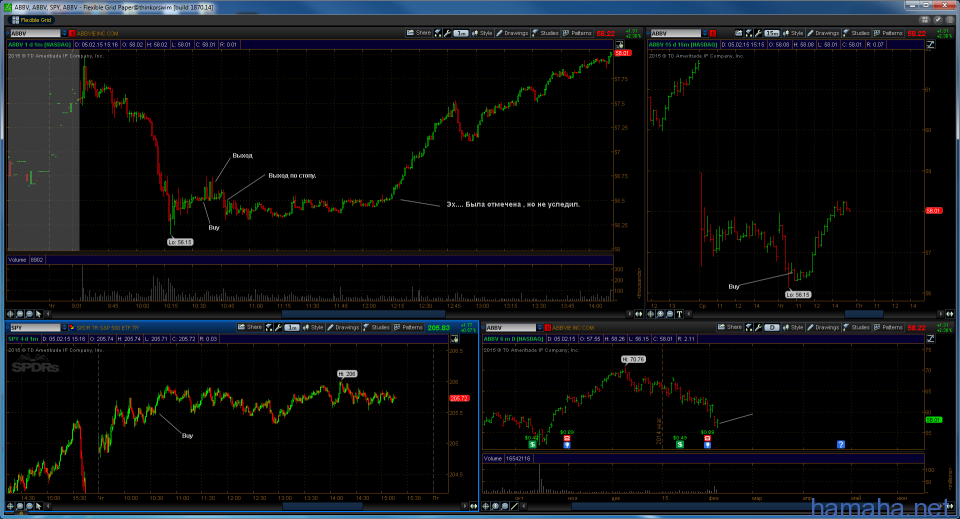
Task: Click the 'Hi: 70.76' bubble on daily chart
Action: [x=633, y=359]
